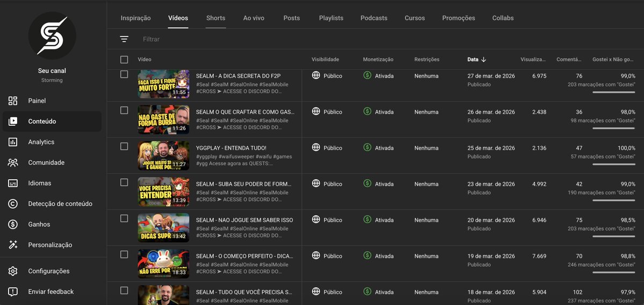Check the NAO JOGUE SEM SABER ISSO video
This screenshot has height=305, width=644.
124,218
